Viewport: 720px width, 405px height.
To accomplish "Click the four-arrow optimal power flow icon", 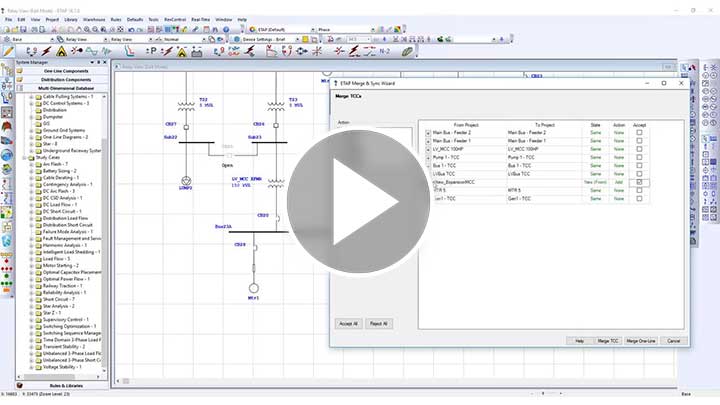I will (302, 51).
